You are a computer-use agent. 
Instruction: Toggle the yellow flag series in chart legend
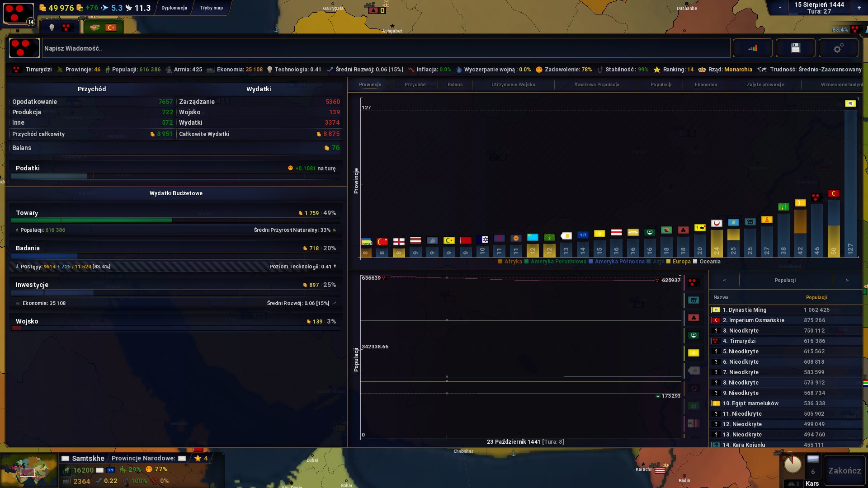tap(693, 353)
